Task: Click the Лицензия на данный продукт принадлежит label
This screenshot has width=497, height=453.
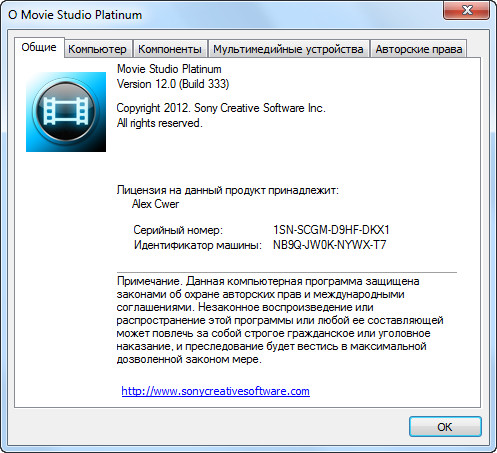Action: [228, 190]
